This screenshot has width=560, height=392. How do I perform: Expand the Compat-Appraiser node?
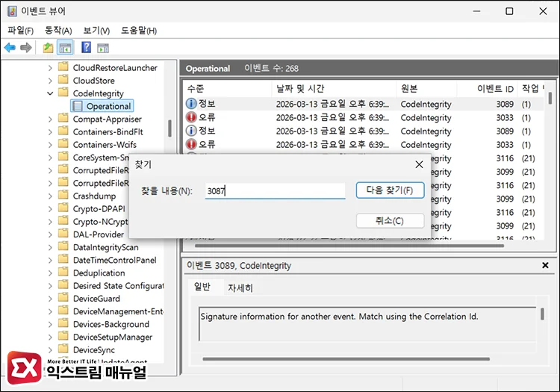coord(50,119)
